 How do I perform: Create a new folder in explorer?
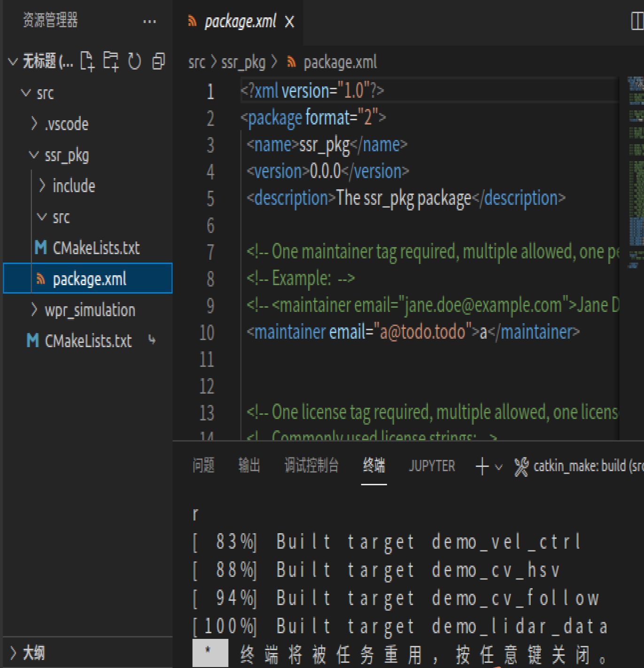(x=111, y=62)
